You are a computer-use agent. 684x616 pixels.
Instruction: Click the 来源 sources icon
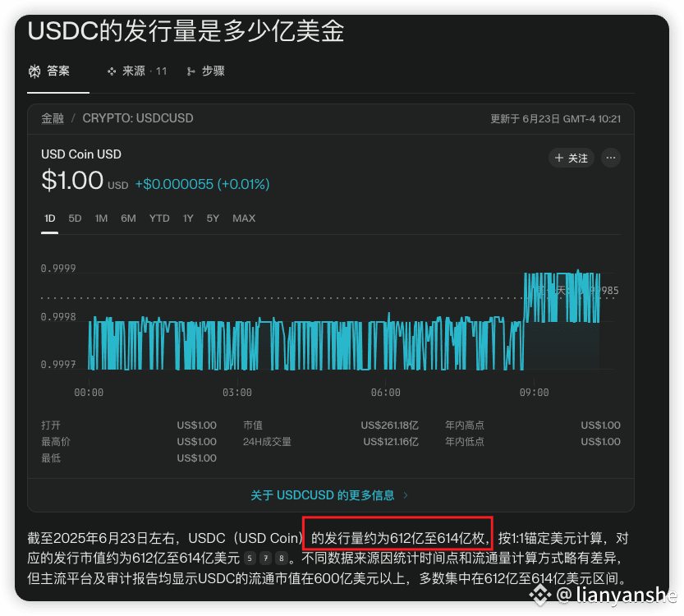coord(112,71)
